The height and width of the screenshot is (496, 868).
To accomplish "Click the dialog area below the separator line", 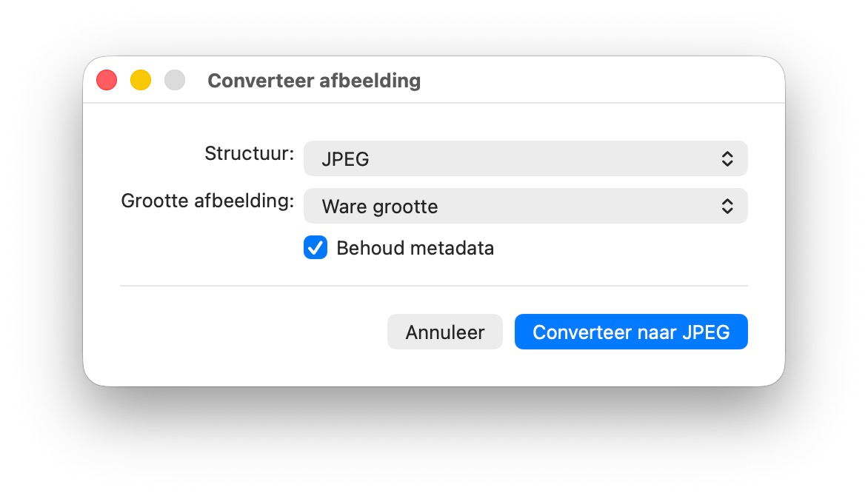I will pyautogui.click(x=434, y=332).
